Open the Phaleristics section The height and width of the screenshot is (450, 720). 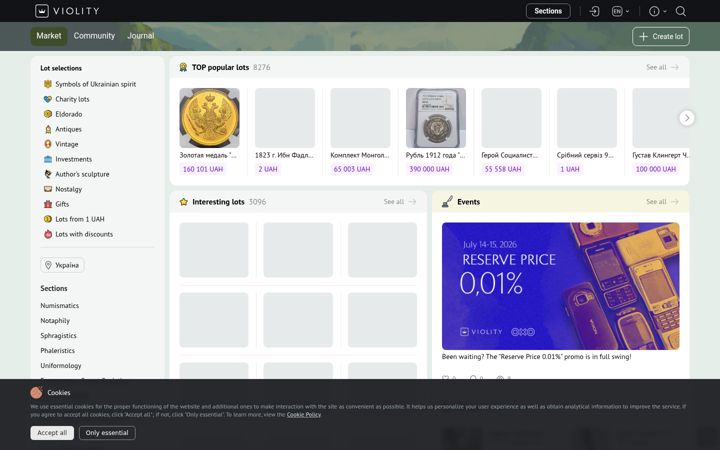tap(57, 350)
